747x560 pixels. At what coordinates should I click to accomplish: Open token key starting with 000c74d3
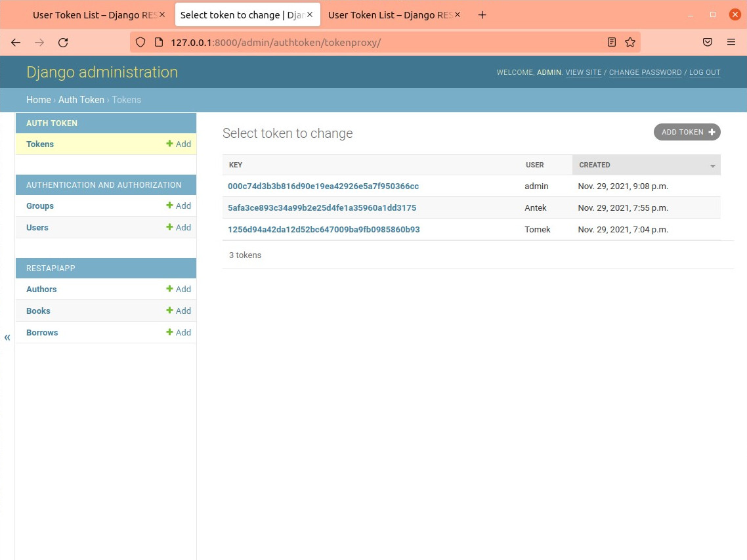323,186
